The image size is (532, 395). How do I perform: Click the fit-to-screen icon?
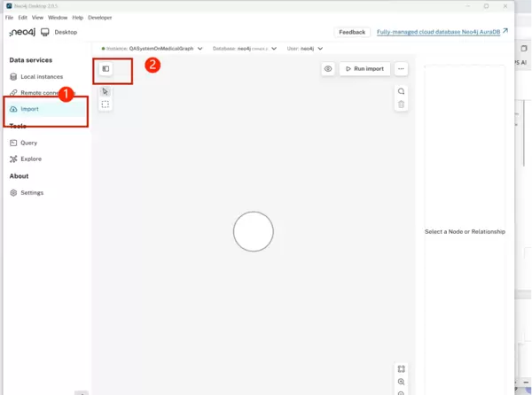coord(402,369)
